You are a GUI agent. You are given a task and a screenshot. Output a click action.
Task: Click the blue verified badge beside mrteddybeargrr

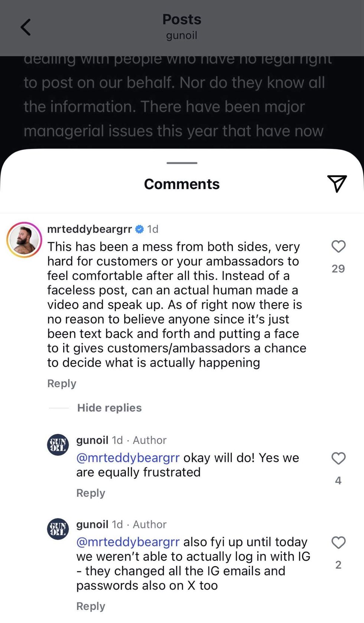[x=139, y=229]
